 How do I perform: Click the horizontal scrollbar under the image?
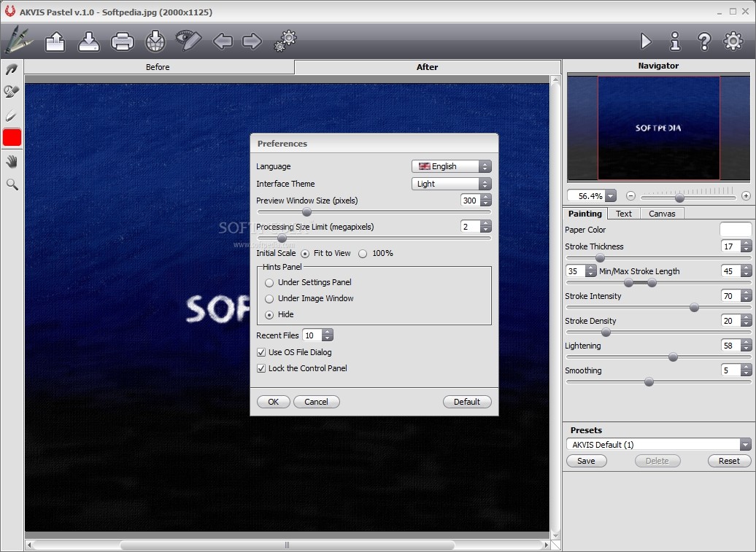pyautogui.click(x=287, y=545)
